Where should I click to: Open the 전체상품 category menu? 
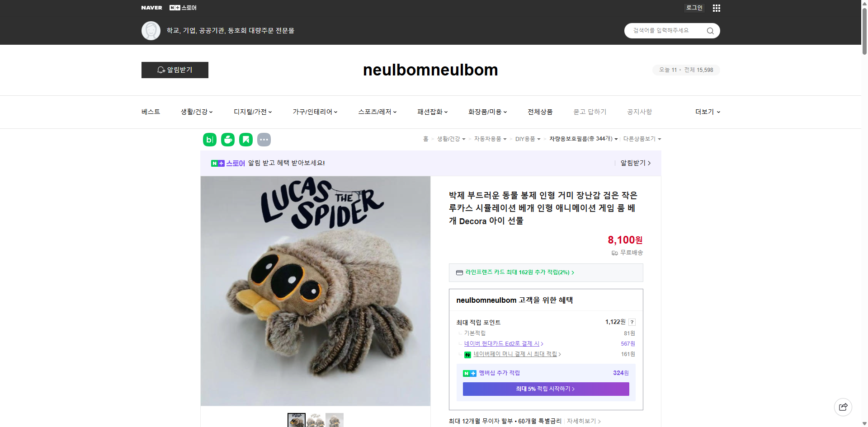click(x=540, y=112)
